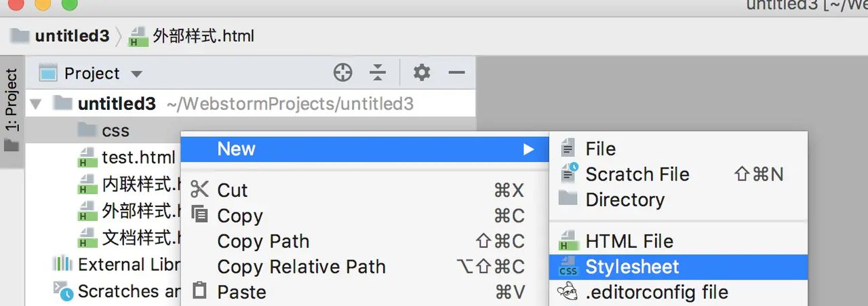This screenshot has width=868, height=306.
Task: Create a new HTML File
Action: 629,242
